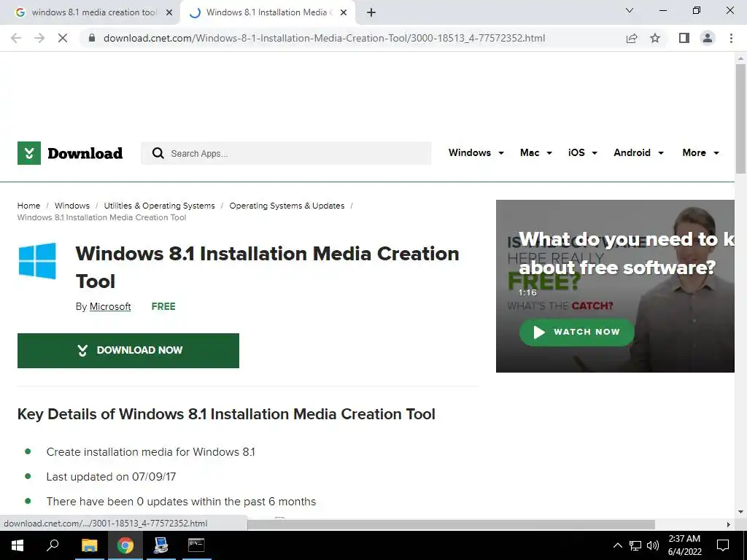Open the computer app beside Chrome in taskbar

tap(161, 545)
